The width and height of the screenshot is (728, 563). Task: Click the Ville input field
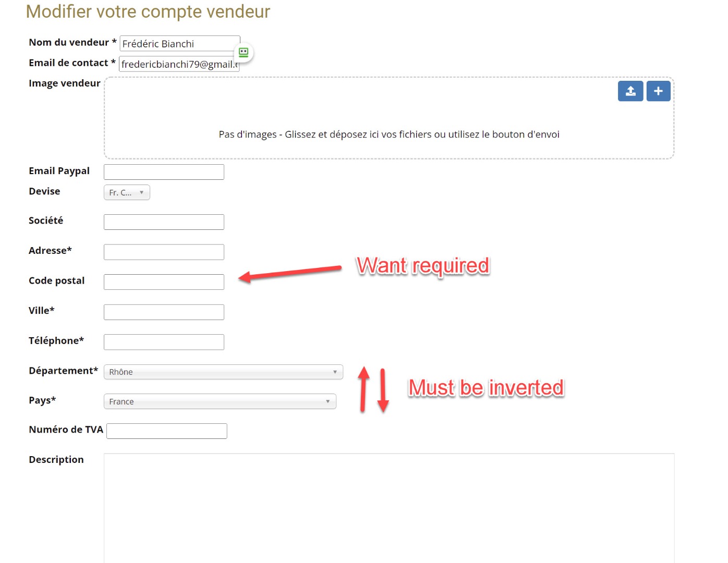[x=164, y=312]
